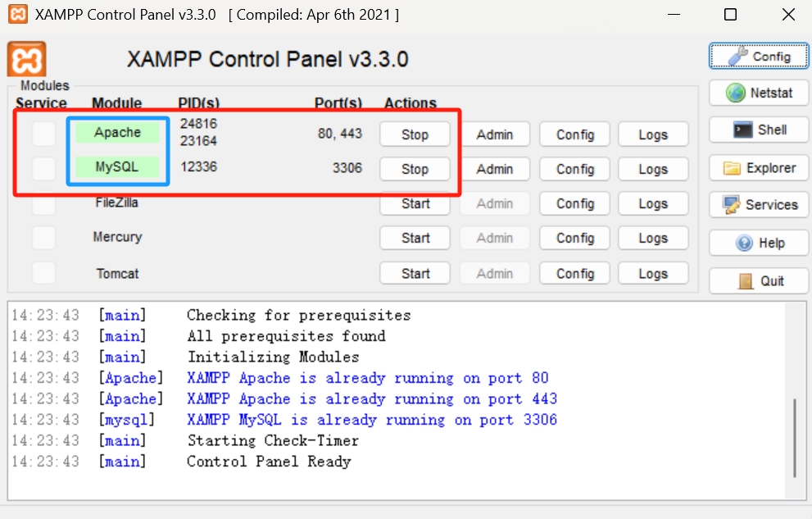This screenshot has height=519, width=812.
Task: Click MySQL port 3306
Action: click(x=347, y=168)
